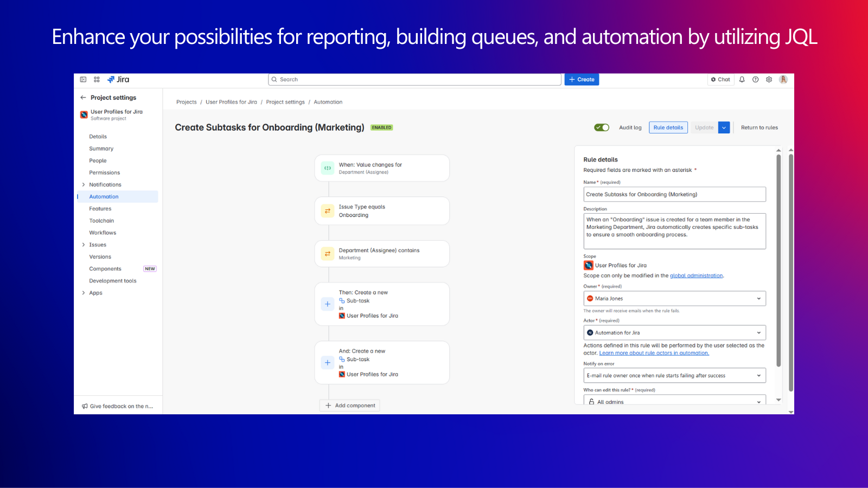Select Permissions in the sidebar
Screen dimensions: 868x488
tap(104, 172)
